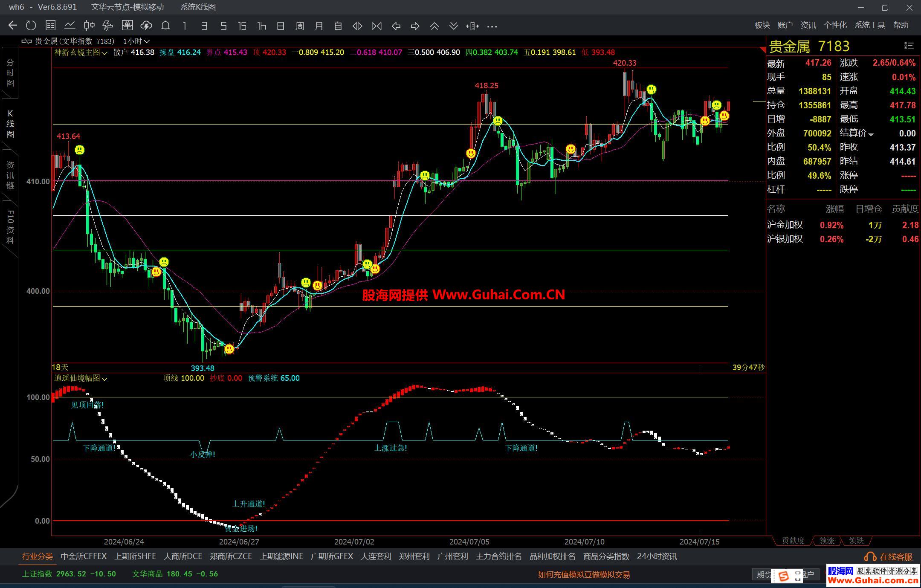Open the 账户 menu
Viewport: 921px width, 588px height.
(x=785, y=25)
